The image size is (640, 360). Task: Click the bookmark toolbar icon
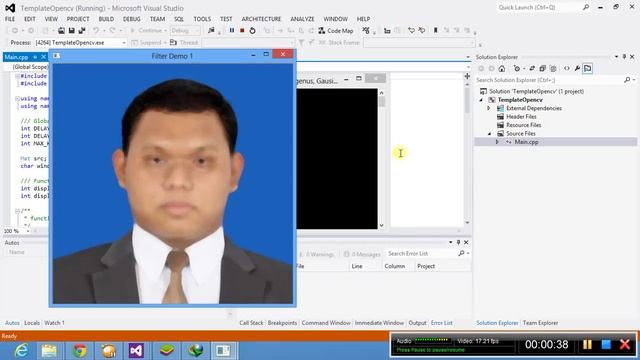436,31
